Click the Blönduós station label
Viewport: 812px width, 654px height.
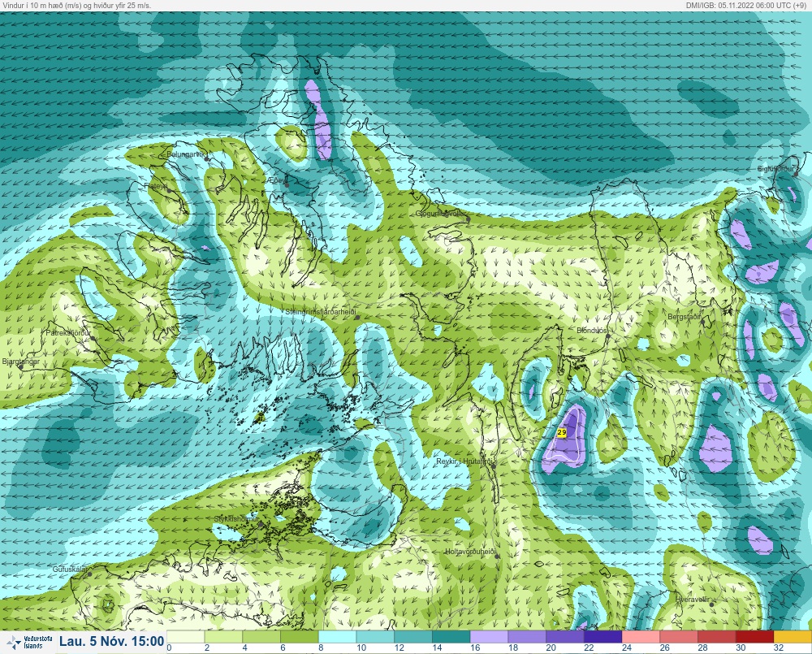coord(592,330)
